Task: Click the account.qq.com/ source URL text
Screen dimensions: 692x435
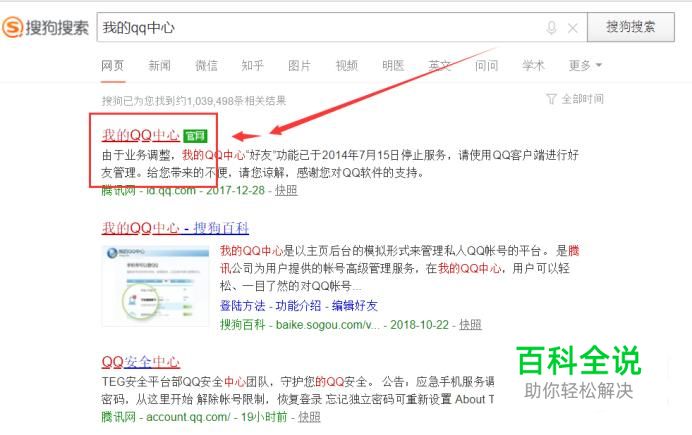Action: 188,417
